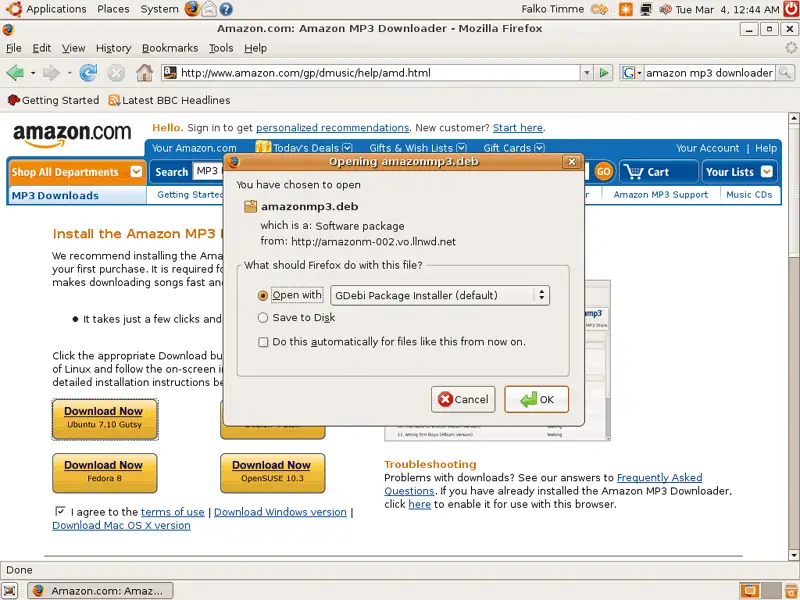Expand the Your Lists dropdown
This screenshot has width=800, height=600.
click(766, 171)
